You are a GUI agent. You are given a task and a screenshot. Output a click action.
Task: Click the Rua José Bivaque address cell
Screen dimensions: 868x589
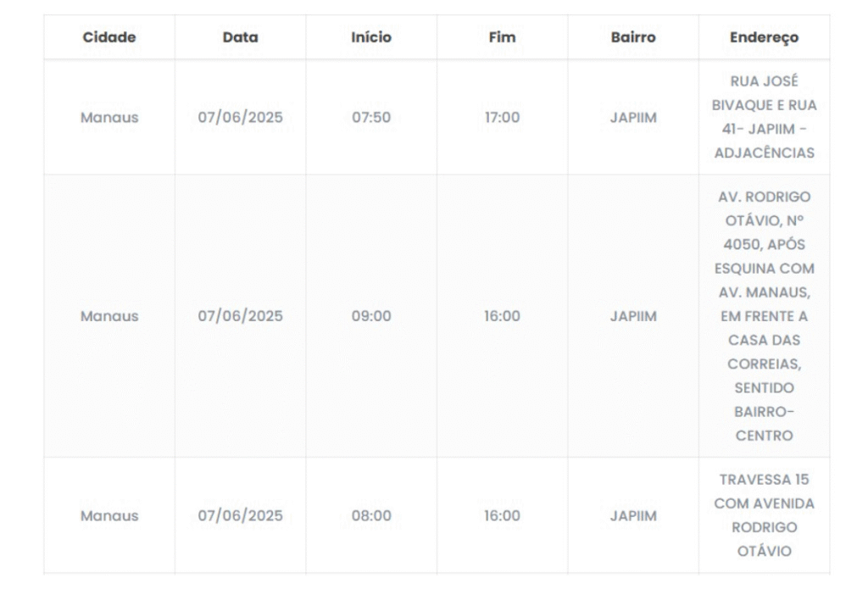pos(764,118)
